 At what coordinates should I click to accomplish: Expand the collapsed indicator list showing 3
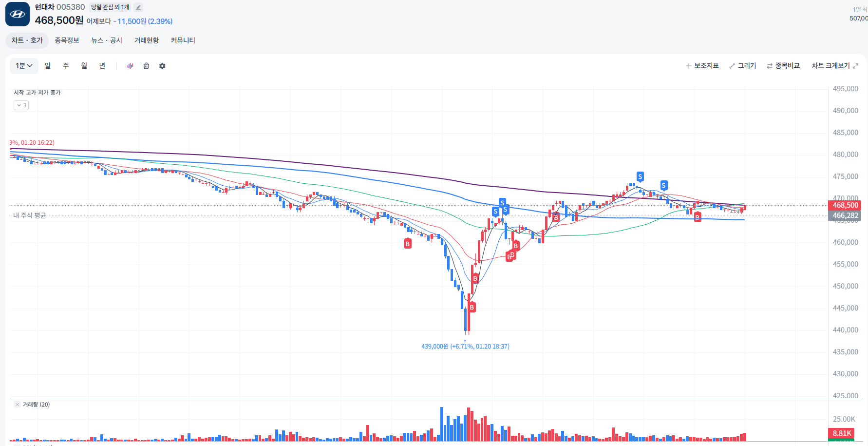(x=21, y=105)
